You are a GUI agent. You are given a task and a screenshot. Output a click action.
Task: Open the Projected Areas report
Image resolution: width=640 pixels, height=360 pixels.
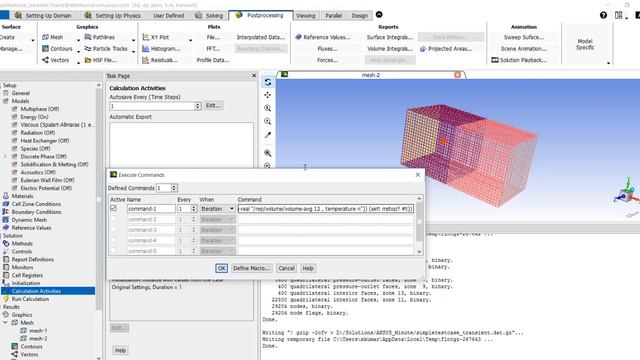click(x=446, y=49)
